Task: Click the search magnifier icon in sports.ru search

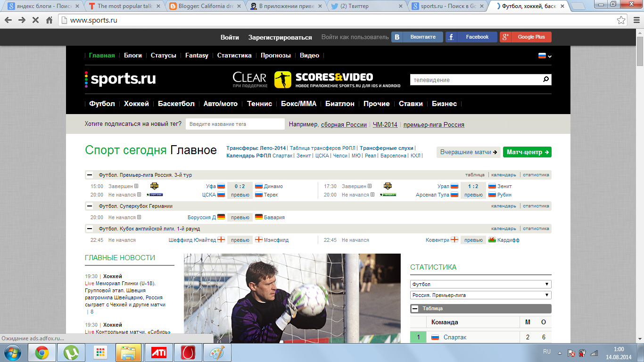Action: point(546,79)
